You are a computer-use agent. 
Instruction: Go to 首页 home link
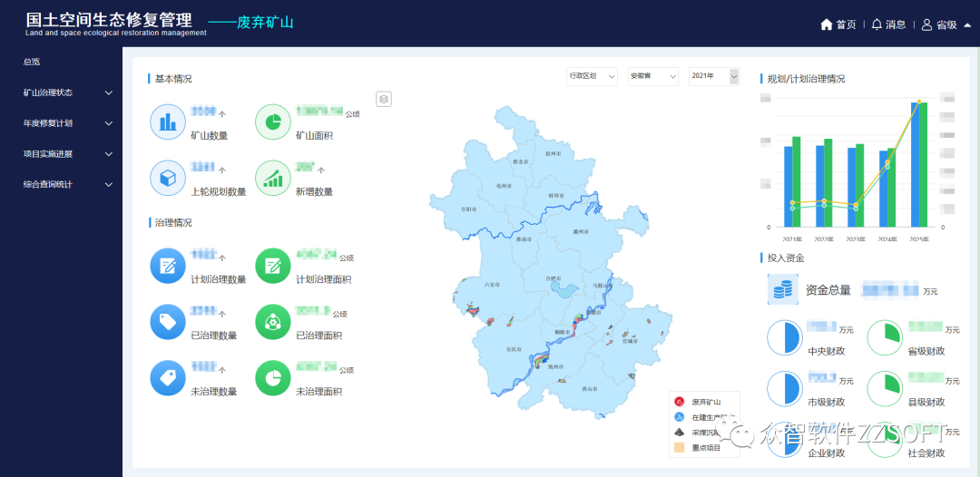click(x=838, y=24)
